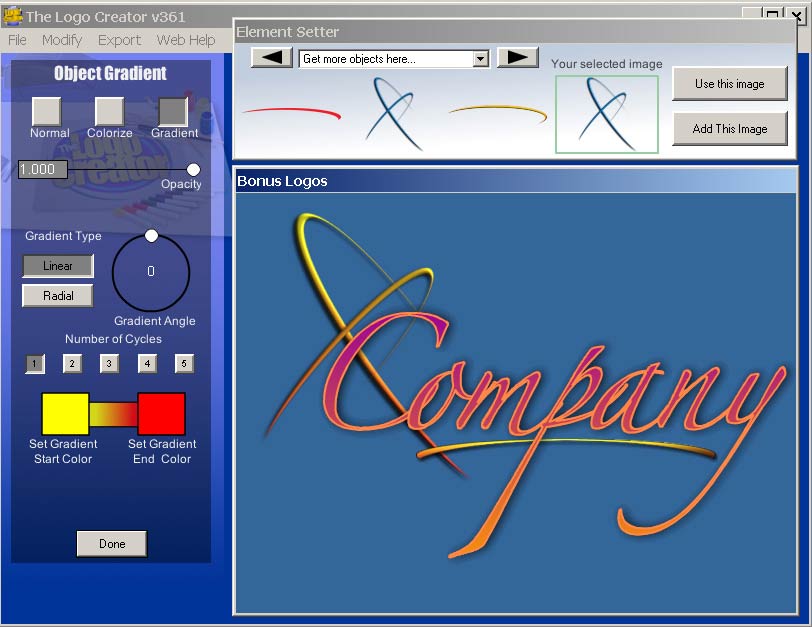Open the File menu
The image size is (812, 627).
click(x=17, y=40)
